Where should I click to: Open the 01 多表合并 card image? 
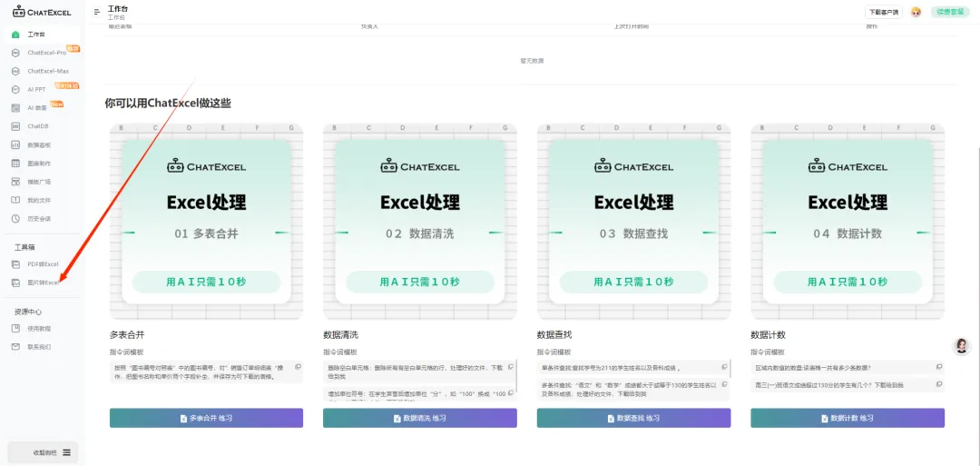coord(206,222)
